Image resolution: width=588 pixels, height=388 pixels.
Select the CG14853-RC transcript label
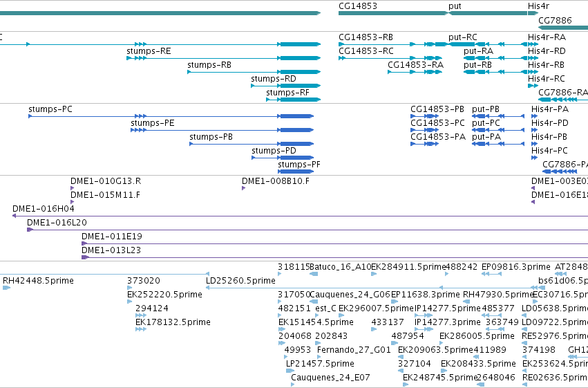pyautogui.click(x=366, y=51)
